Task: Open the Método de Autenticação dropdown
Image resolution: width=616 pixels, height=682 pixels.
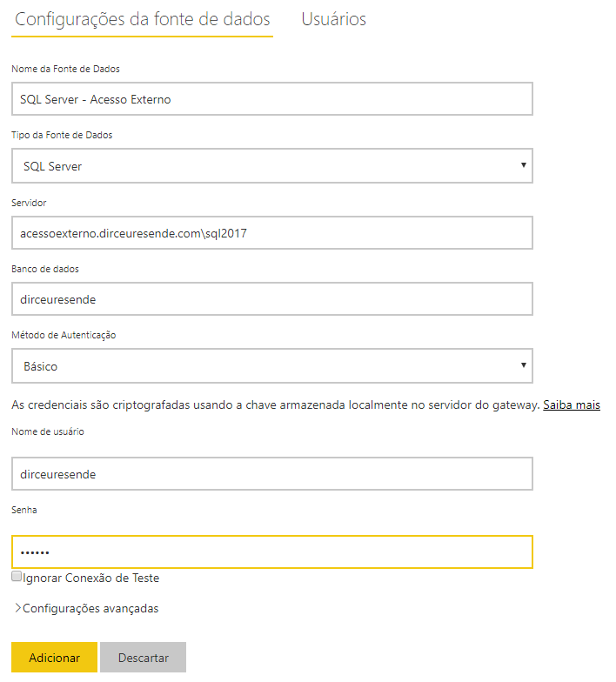Action: click(x=271, y=365)
